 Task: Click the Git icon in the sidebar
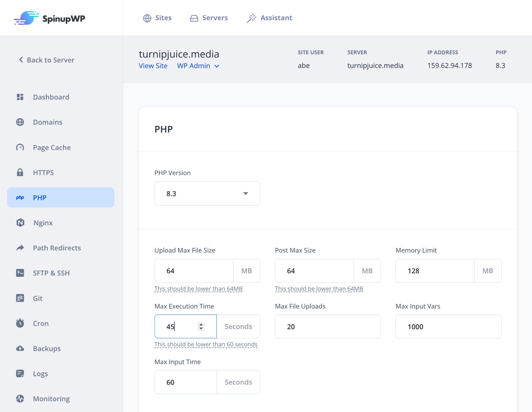pos(20,298)
